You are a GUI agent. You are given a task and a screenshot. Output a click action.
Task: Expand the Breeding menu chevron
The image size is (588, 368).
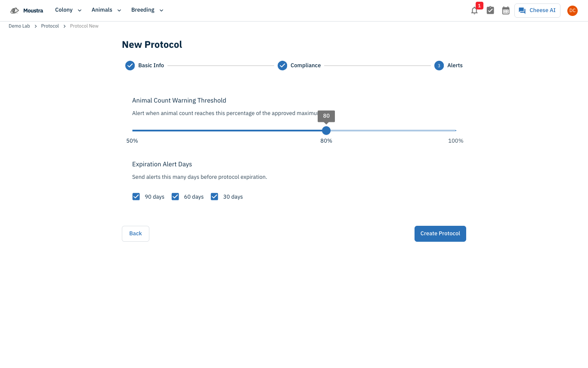click(x=161, y=10)
